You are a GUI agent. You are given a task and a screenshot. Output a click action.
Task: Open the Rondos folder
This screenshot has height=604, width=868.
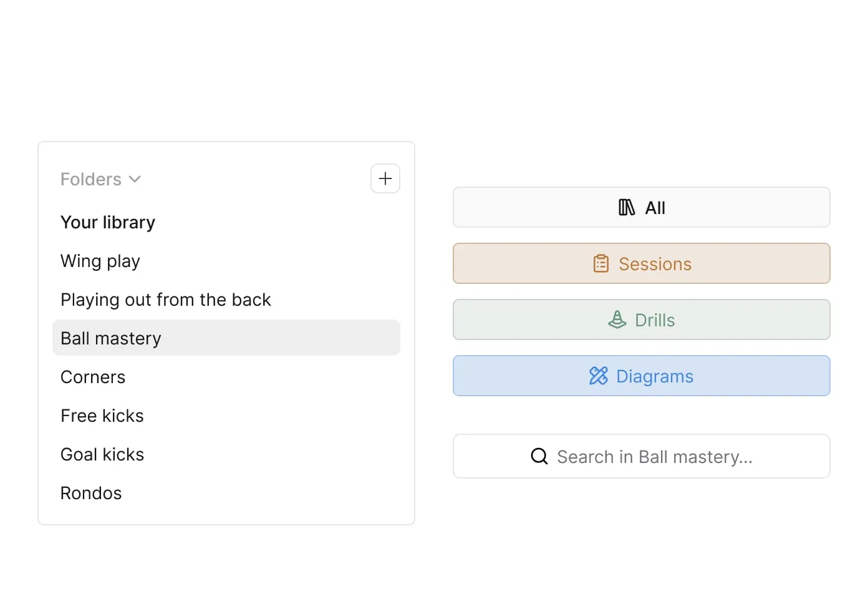point(91,494)
